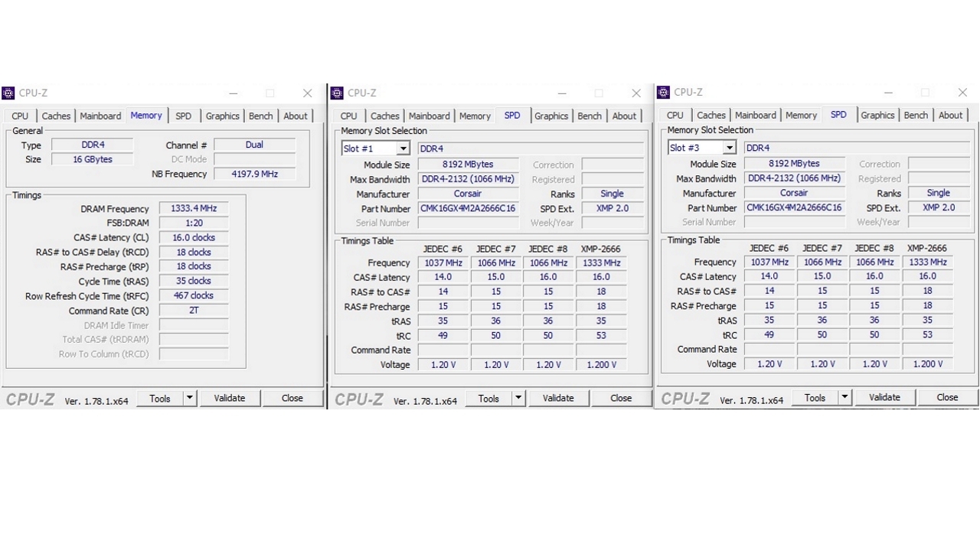Click Manufacturer Corsair in Slot #1 window
This screenshot has height=551, width=980.
pos(468,194)
